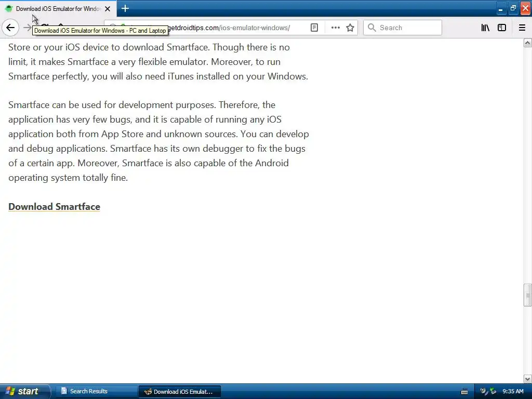Follow the Download Smartface link
Image resolution: width=532 pixels, height=399 pixels.
point(54,207)
